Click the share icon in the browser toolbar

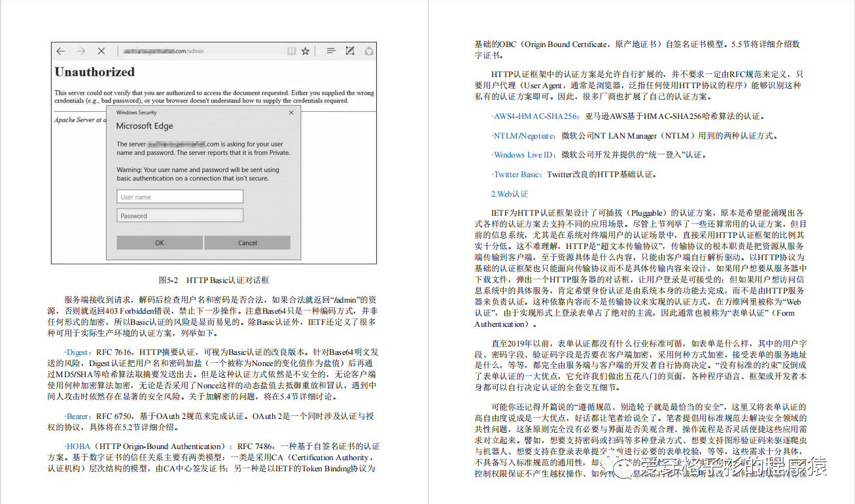[369, 51]
